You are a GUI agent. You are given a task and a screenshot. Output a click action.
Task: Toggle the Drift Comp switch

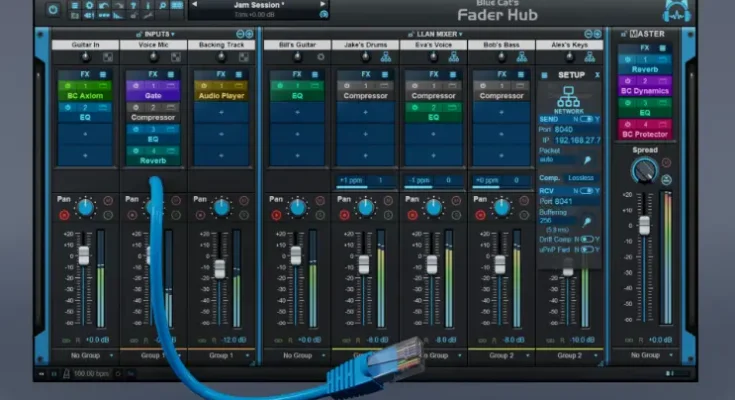589,239
